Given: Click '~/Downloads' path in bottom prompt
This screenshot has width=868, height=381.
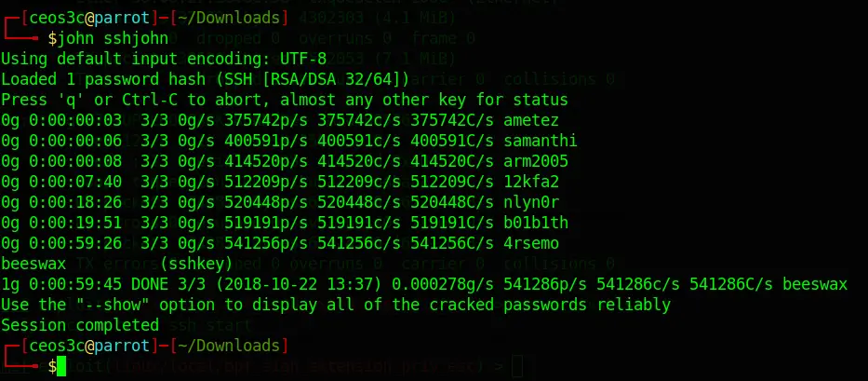Looking at the screenshot, I should (x=229, y=346).
